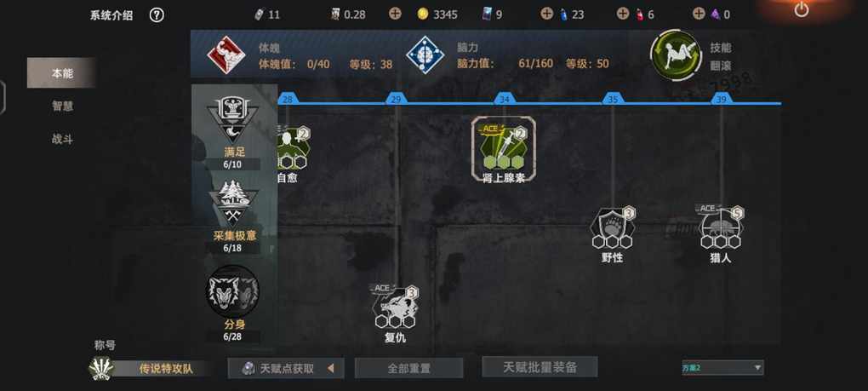Click the level 34 timeline marker

coord(504,99)
